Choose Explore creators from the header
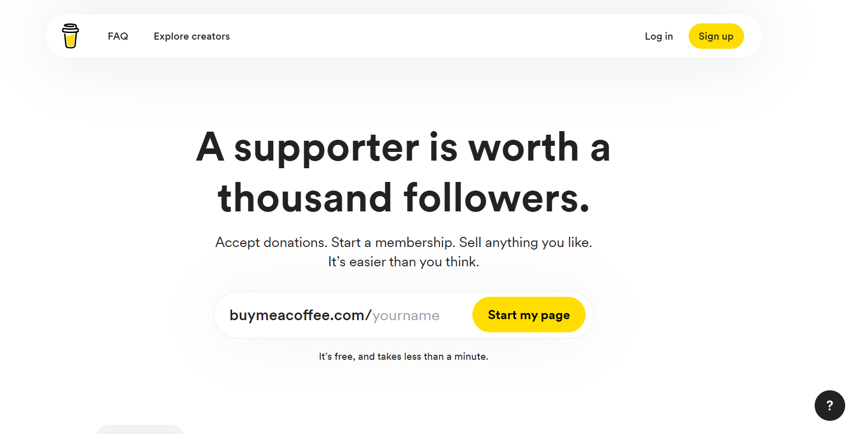 pos(191,36)
